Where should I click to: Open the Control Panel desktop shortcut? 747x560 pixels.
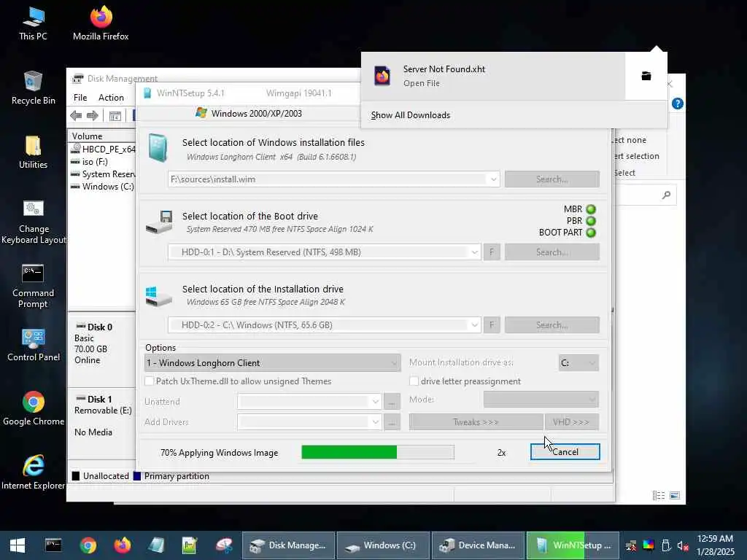(33, 345)
